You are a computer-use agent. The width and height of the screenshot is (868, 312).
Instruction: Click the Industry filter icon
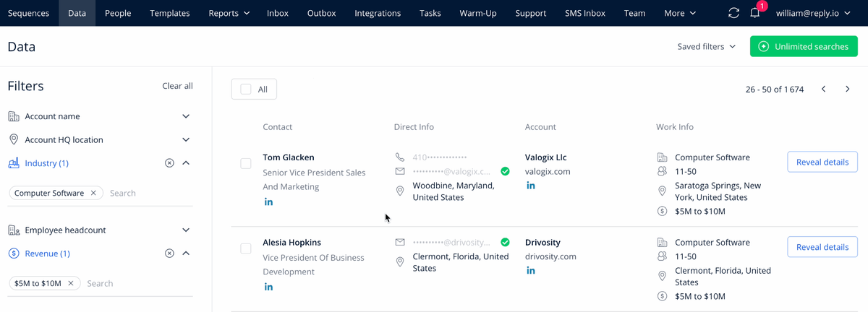[x=14, y=163]
